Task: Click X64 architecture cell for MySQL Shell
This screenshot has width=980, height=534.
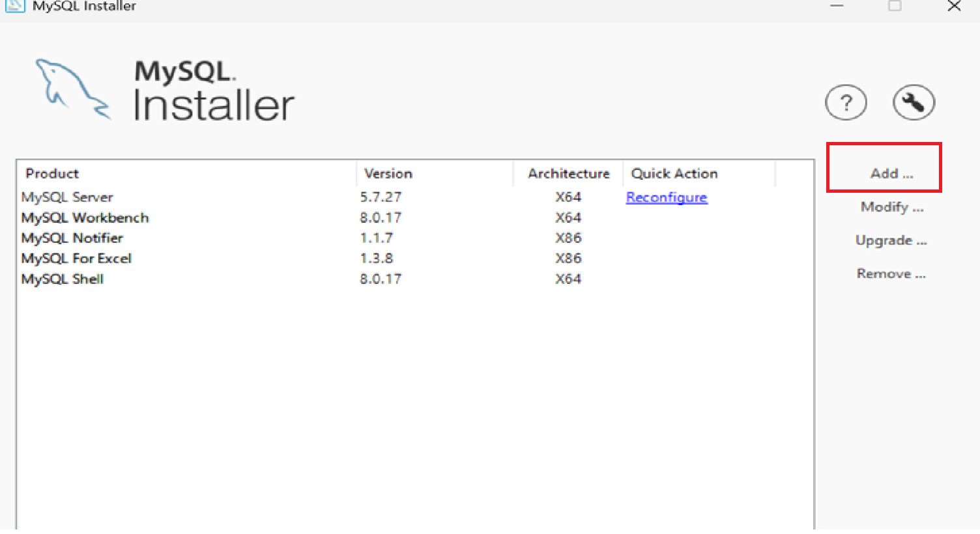Action: (568, 279)
